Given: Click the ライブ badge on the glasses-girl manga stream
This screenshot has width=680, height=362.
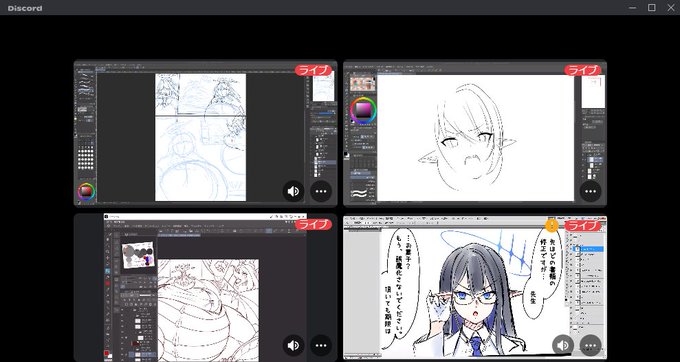Looking at the screenshot, I should coord(582,225).
